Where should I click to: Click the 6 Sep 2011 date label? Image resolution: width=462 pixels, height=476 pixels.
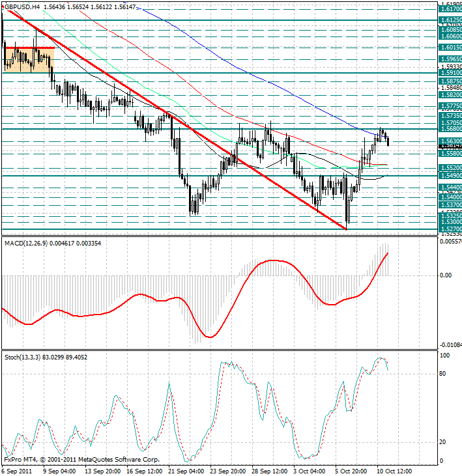(17, 471)
